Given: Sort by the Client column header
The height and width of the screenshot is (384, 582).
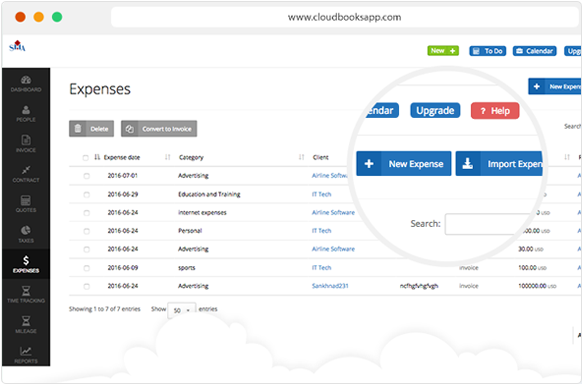Looking at the screenshot, I should click(x=321, y=157).
